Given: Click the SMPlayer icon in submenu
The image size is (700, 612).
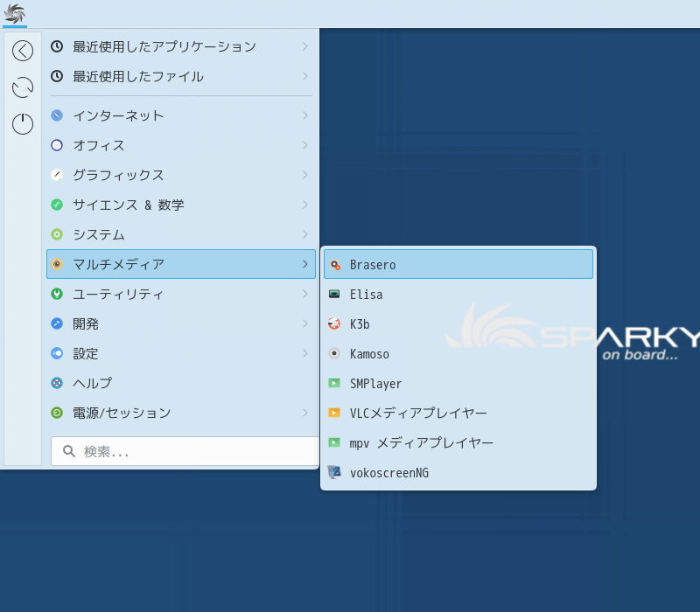Looking at the screenshot, I should [x=334, y=384].
